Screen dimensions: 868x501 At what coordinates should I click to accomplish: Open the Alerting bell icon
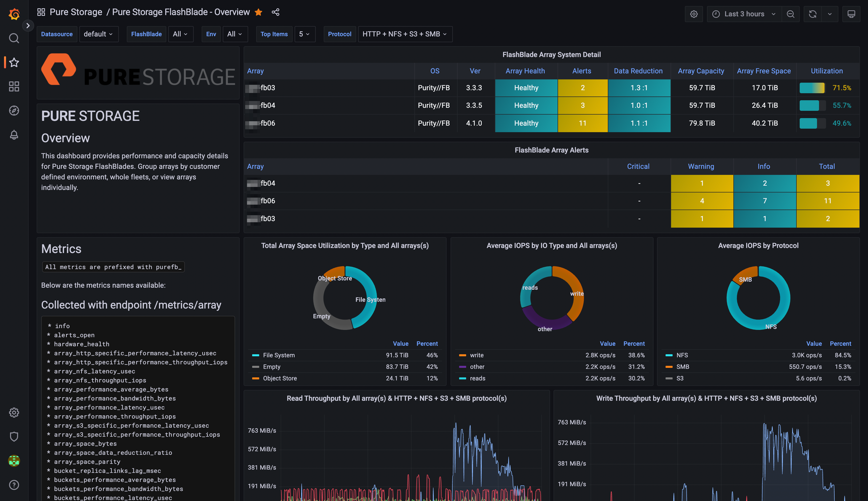click(14, 134)
